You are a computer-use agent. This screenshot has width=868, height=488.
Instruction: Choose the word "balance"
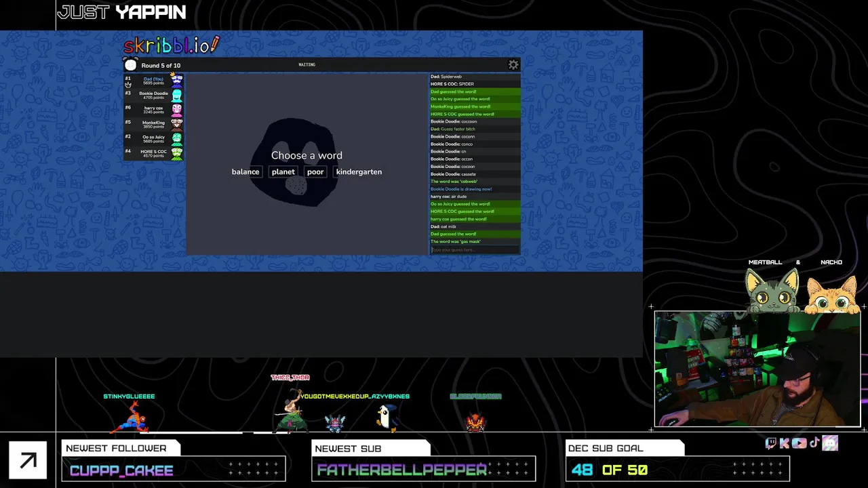pos(245,172)
